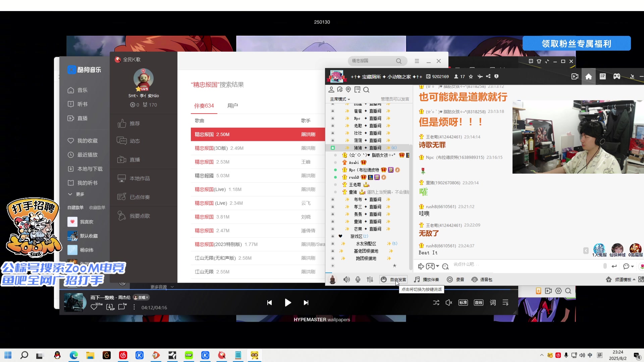
Task: Enter the 水友别墅区 sub-channel
Action: click(366, 244)
